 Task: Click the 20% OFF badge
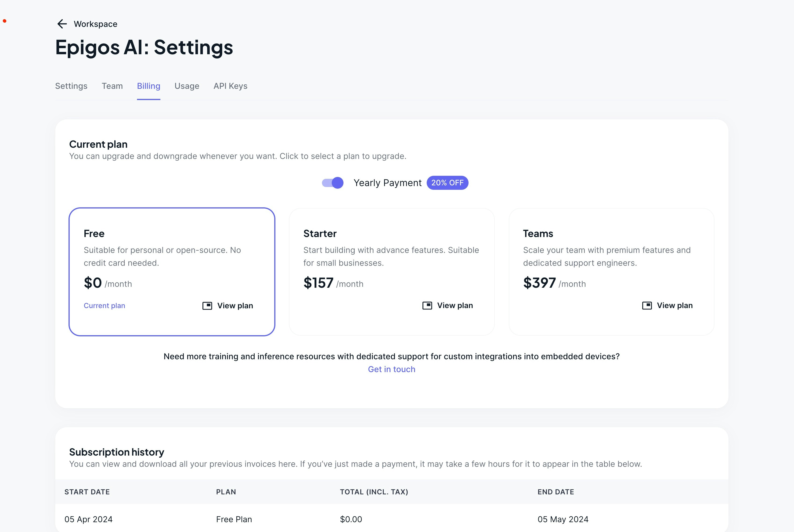pos(447,183)
